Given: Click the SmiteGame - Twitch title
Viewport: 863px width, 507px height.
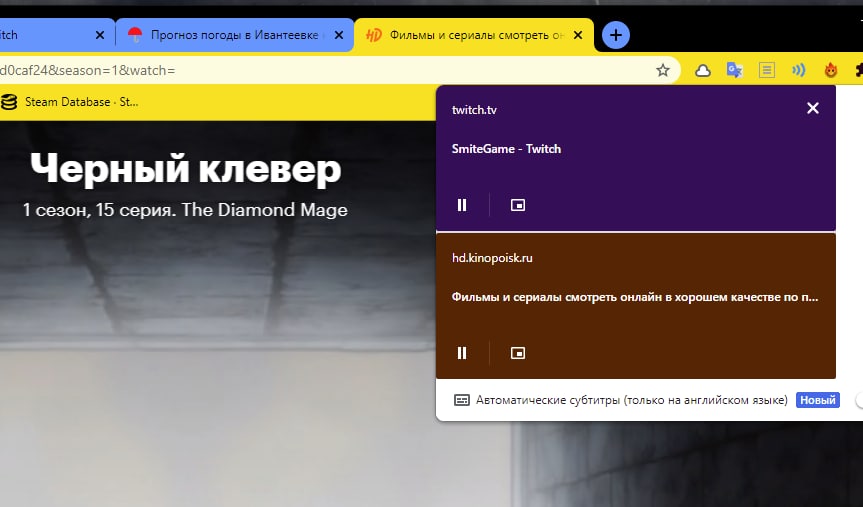Looking at the screenshot, I should click(x=506, y=149).
